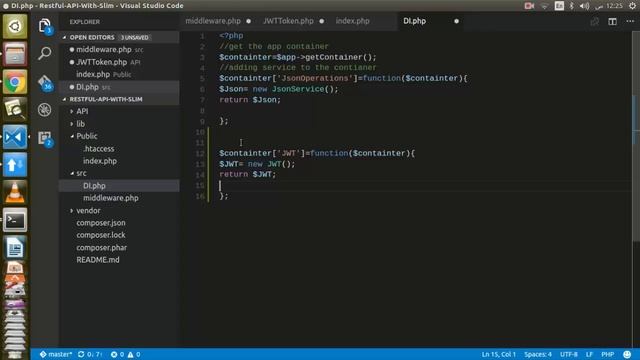
Task: Expand the vendor folder
Action: (119, 210)
